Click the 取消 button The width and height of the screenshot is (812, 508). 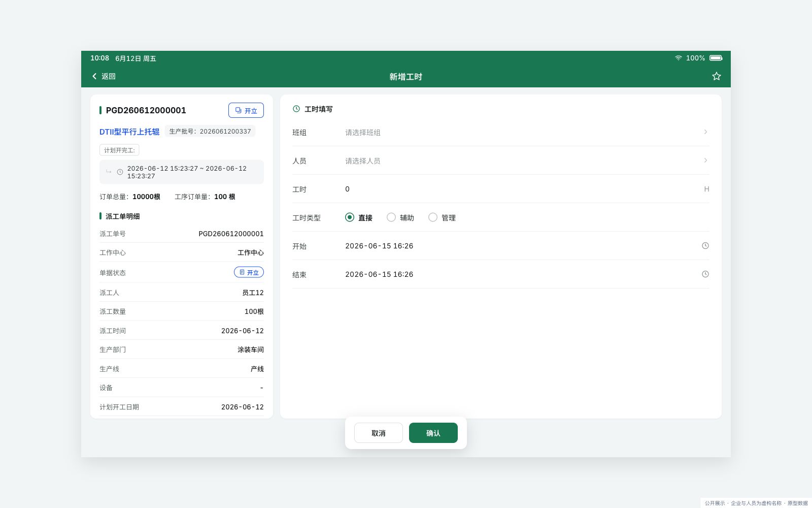point(379,433)
